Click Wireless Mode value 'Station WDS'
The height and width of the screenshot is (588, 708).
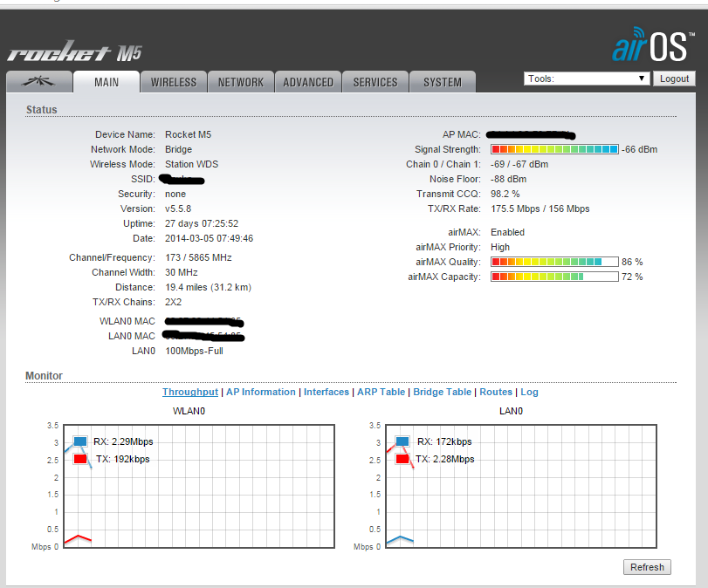[x=191, y=164]
